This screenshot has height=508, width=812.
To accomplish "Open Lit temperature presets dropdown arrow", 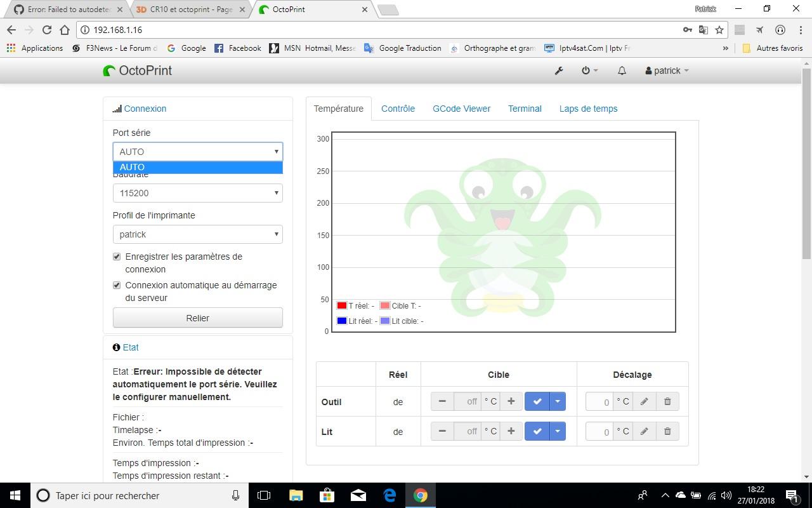I will coord(558,431).
